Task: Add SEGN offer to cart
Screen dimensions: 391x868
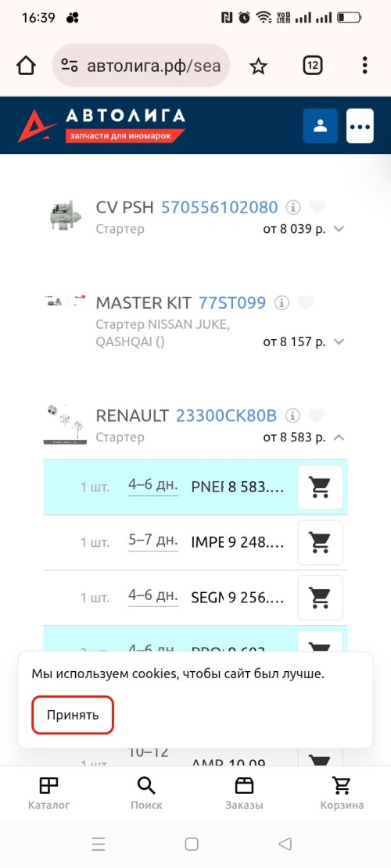Action: point(320,598)
